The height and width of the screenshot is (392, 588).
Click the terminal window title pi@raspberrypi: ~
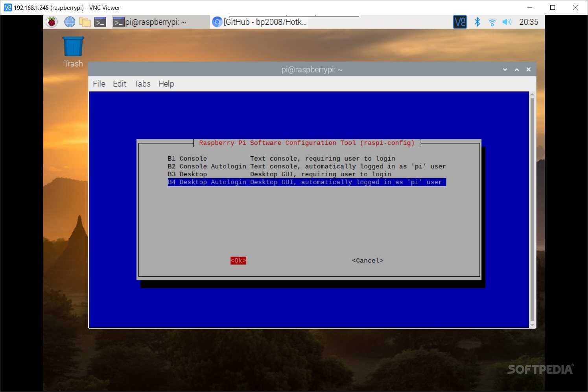pos(312,70)
